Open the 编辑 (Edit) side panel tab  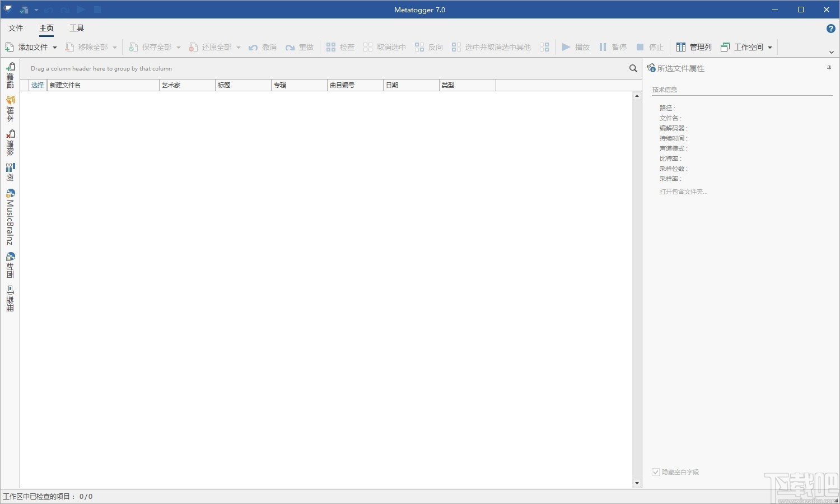pyautogui.click(x=10, y=75)
